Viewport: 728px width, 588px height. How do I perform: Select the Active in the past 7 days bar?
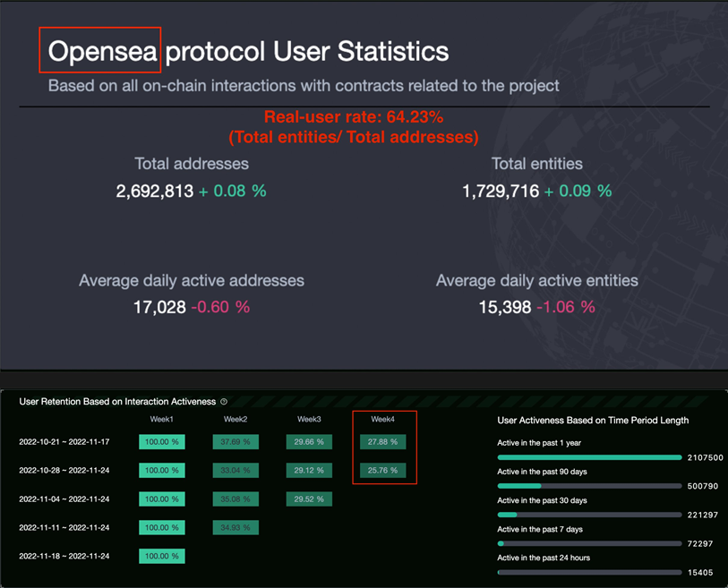click(x=589, y=543)
